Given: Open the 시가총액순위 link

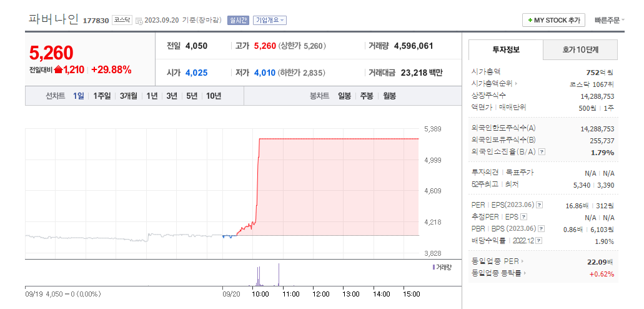Looking at the screenshot, I should [x=492, y=84].
